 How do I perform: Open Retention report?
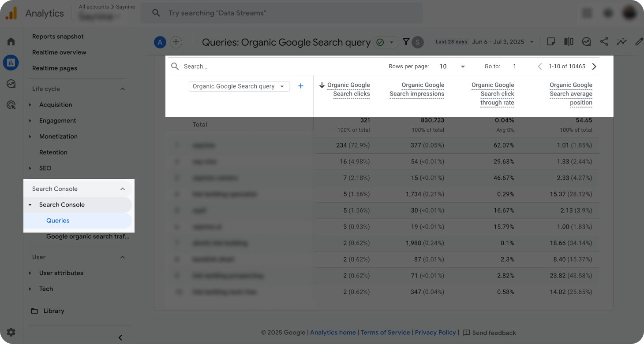tap(53, 152)
